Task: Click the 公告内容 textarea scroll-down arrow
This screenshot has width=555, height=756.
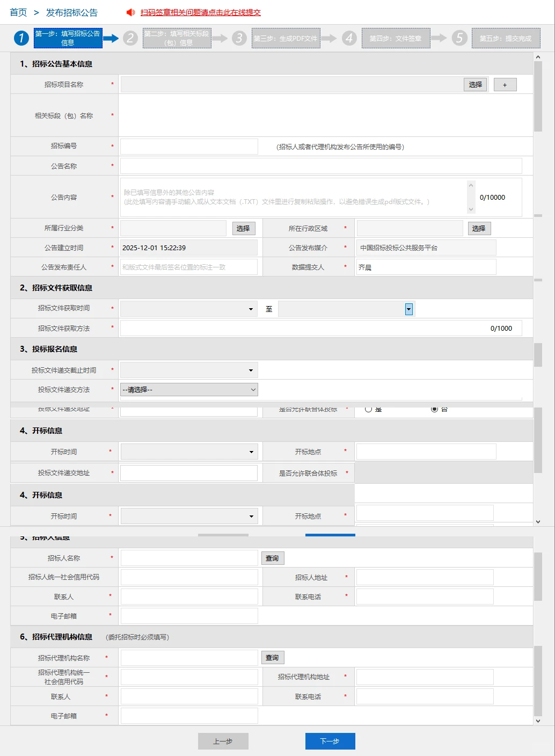Action: coord(471,209)
